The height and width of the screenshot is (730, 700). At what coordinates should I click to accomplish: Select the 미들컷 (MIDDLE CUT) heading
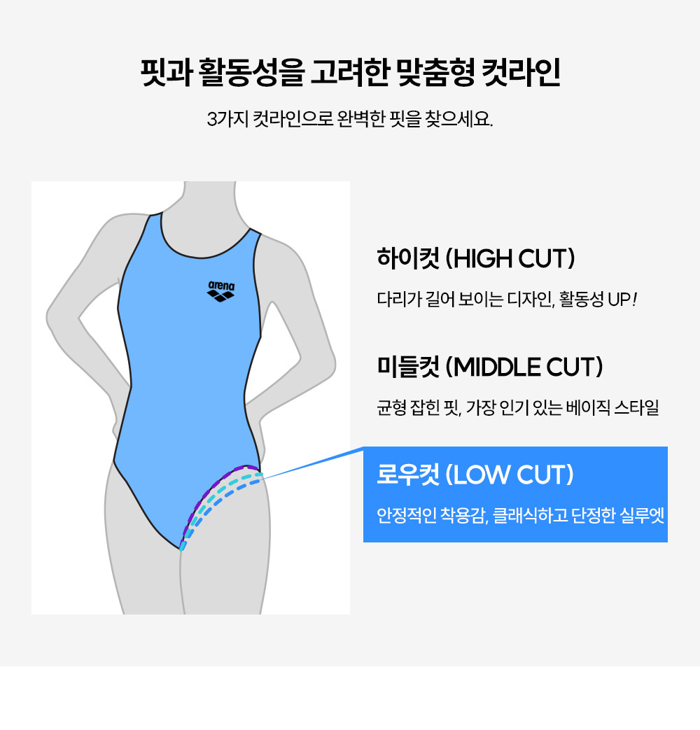[x=489, y=367]
